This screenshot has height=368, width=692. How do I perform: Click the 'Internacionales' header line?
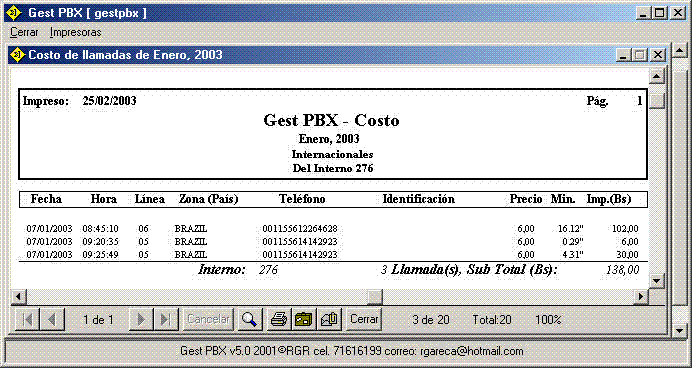332,154
